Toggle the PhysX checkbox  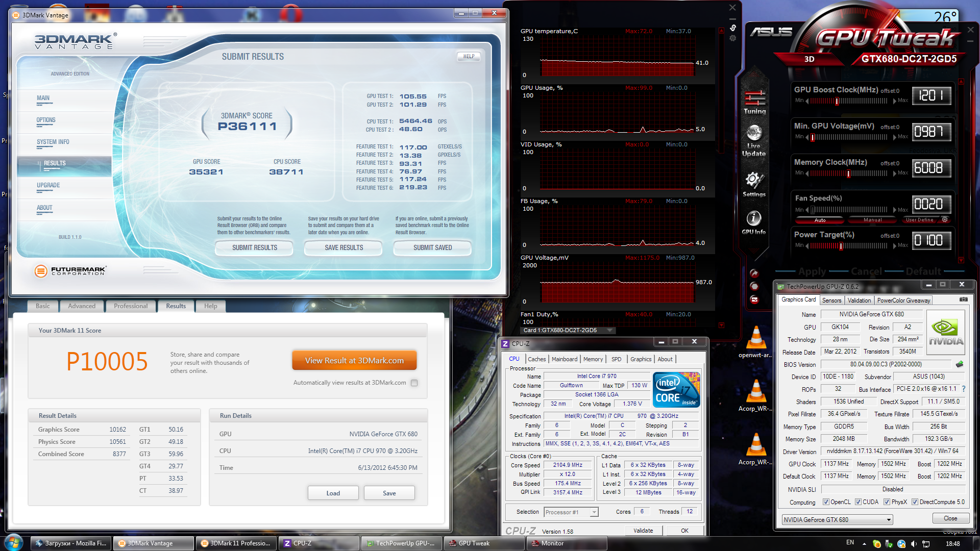click(887, 502)
